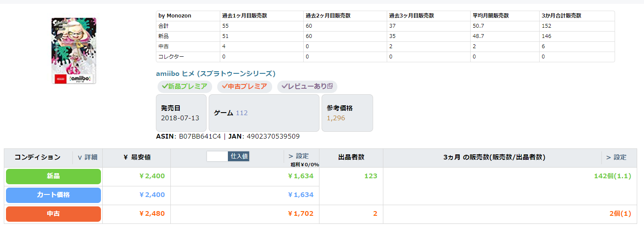
Task: Click the amiibo ヒメ product thumbnail image
Action: tap(74, 51)
